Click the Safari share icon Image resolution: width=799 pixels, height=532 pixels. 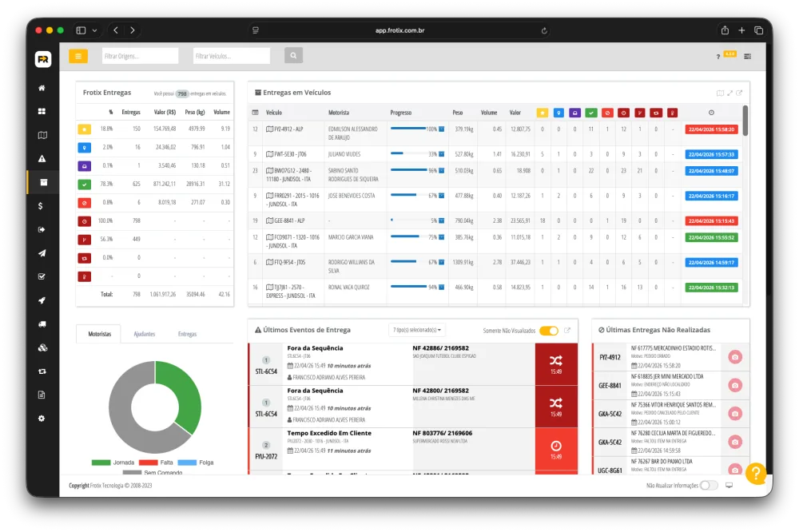pyautogui.click(x=725, y=30)
